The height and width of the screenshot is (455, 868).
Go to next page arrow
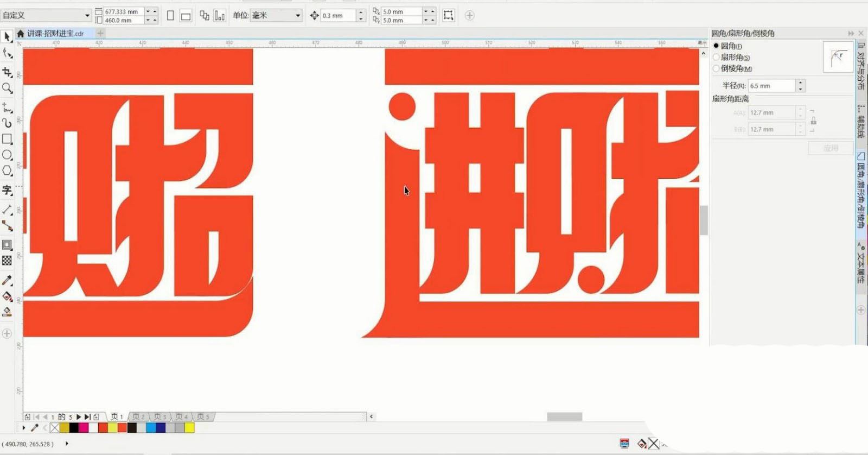(79, 417)
